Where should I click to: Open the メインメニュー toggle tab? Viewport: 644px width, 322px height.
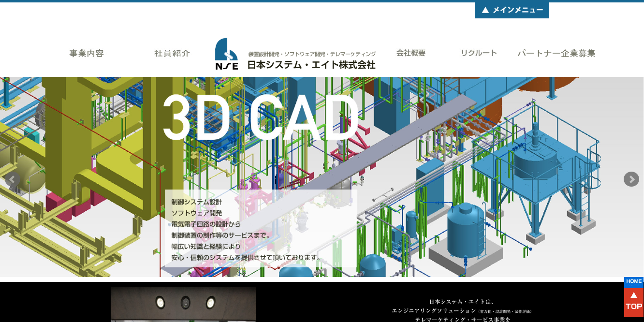[x=512, y=10]
